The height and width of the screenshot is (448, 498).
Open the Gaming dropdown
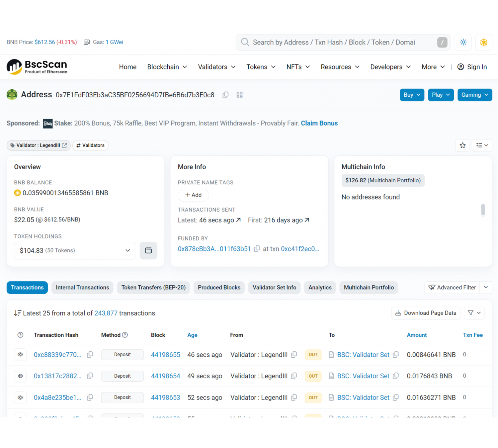pyautogui.click(x=475, y=95)
